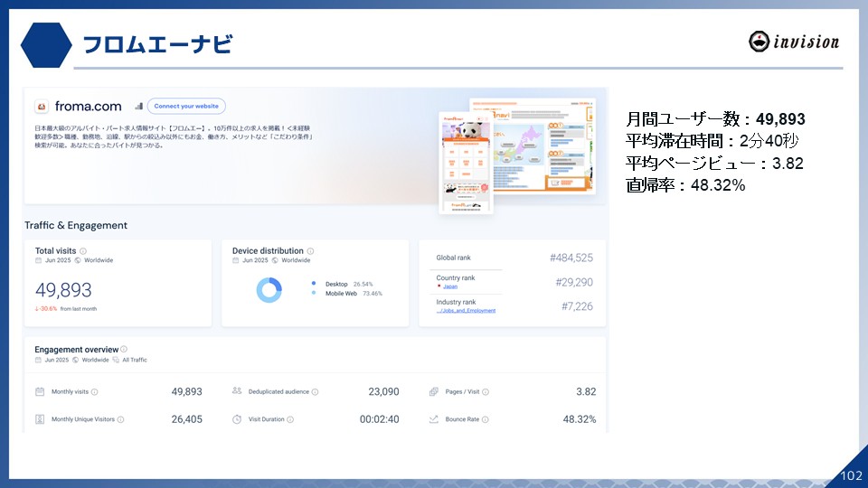Click the calendar icon under Device distribution

236,260
